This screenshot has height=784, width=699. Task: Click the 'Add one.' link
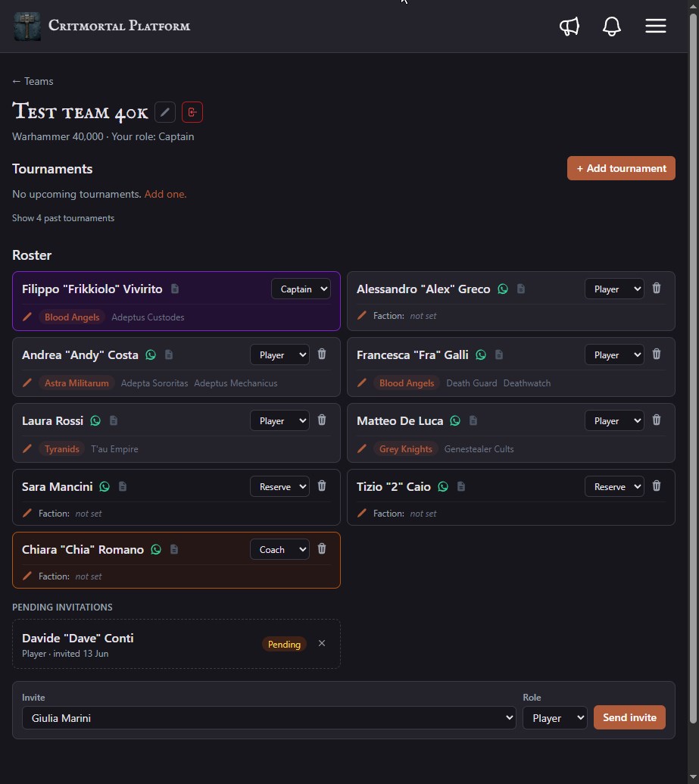point(166,194)
